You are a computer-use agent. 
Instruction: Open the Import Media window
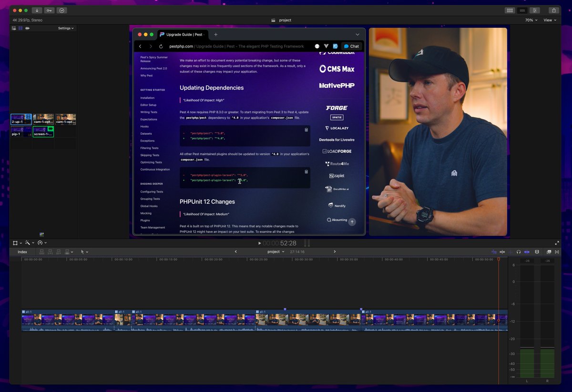pos(37,10)
